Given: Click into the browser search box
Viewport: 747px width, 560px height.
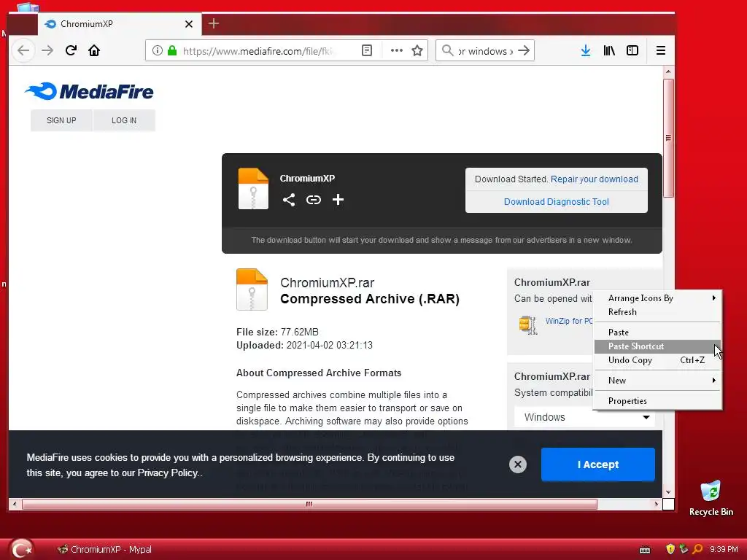Looking at the screenshot, I should (x=485, y=51).
